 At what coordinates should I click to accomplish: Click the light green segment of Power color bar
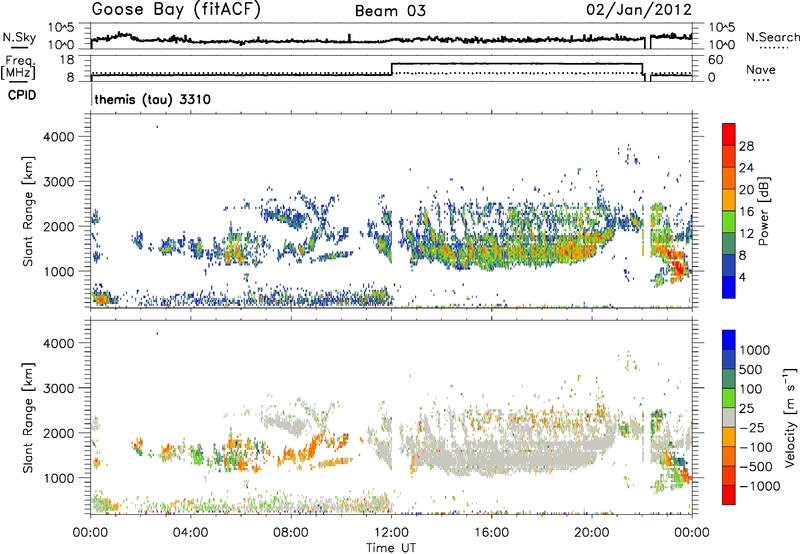(x=729, y=221)
